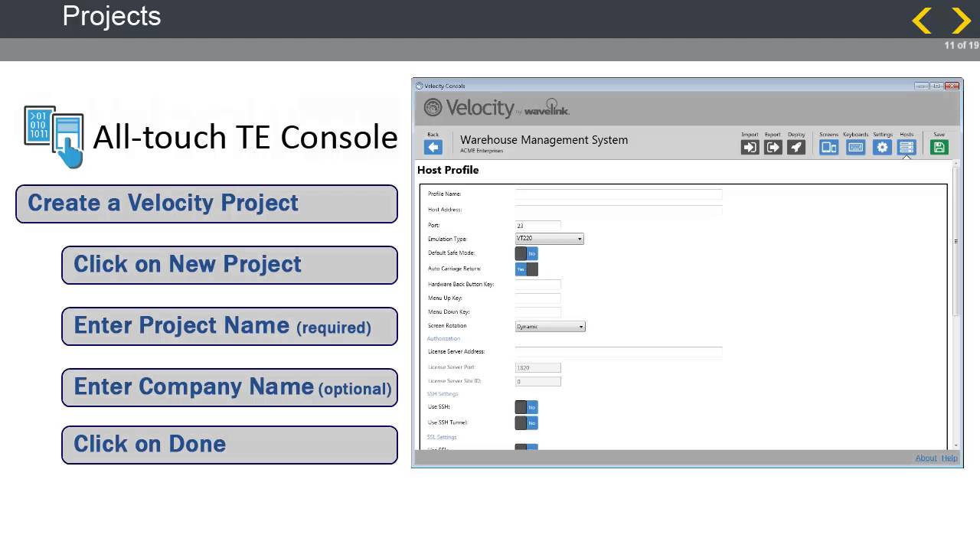The width and height of the screenshot is (980, 551).
Task: Select the Enter Project Name step
Action: tap(230, 326)
